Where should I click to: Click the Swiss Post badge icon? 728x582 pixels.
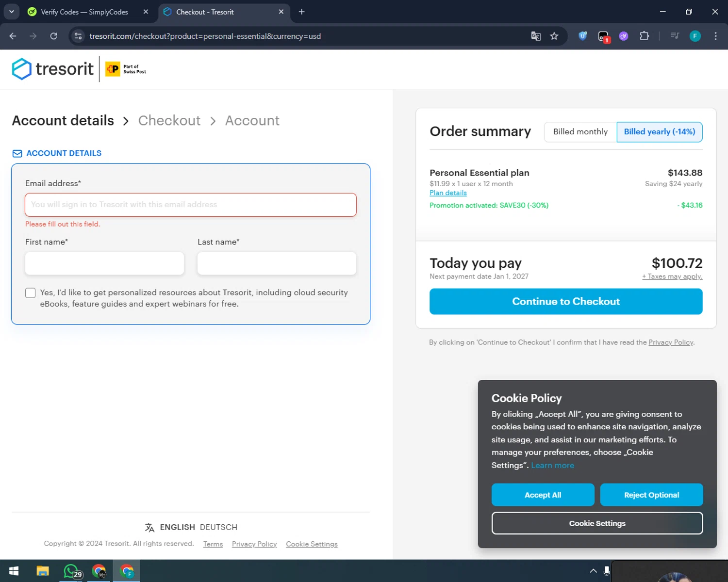pyautogui.click(x=113, y=69)
